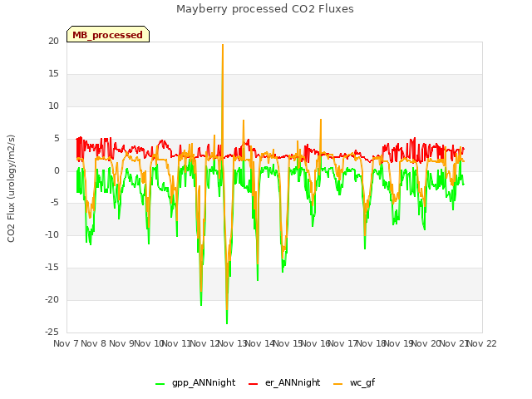Click the green gpp_ANNnight legend swatch

[x=160, y=384]
